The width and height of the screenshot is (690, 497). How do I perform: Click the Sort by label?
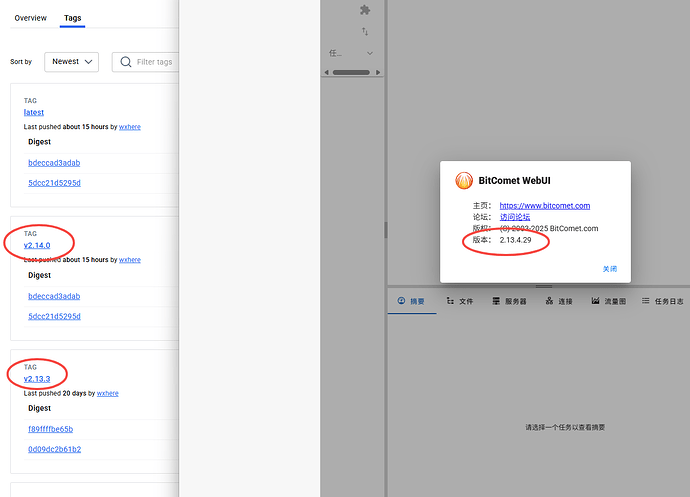pyautogui.click(x=21, y=62)
